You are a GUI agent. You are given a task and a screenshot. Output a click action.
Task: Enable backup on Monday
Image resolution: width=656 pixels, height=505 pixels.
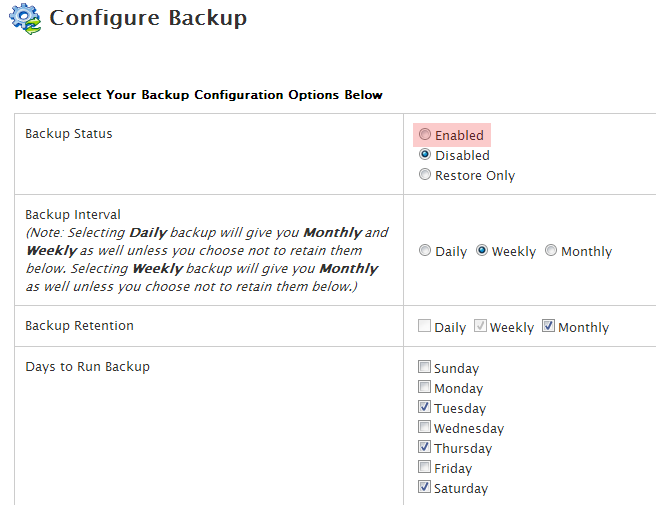[x=424, y=387]
